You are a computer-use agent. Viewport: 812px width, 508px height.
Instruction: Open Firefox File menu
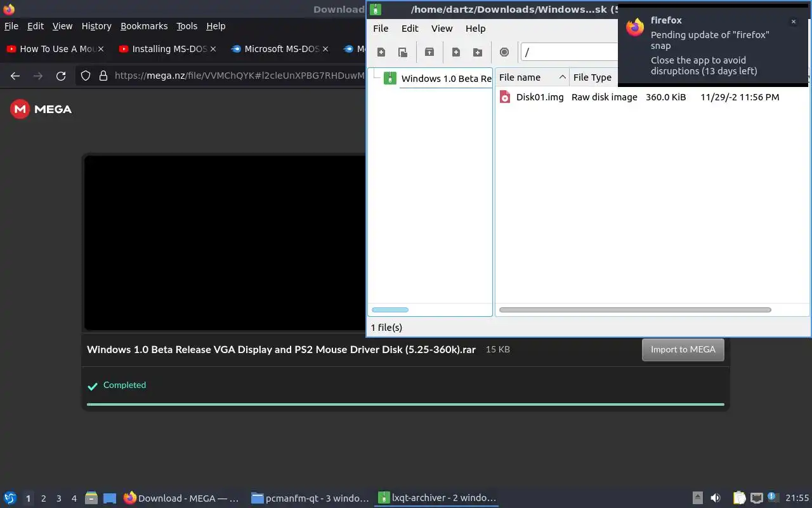click(x=11, y=26)
